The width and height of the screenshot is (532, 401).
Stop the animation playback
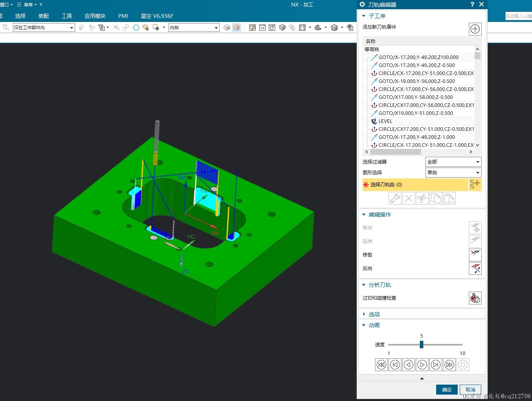tap(463, 365)
